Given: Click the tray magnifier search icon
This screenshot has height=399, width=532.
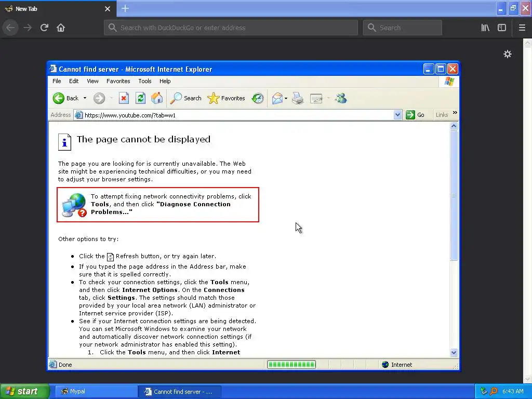Looking at the screenshot, I should pos(494,391).
